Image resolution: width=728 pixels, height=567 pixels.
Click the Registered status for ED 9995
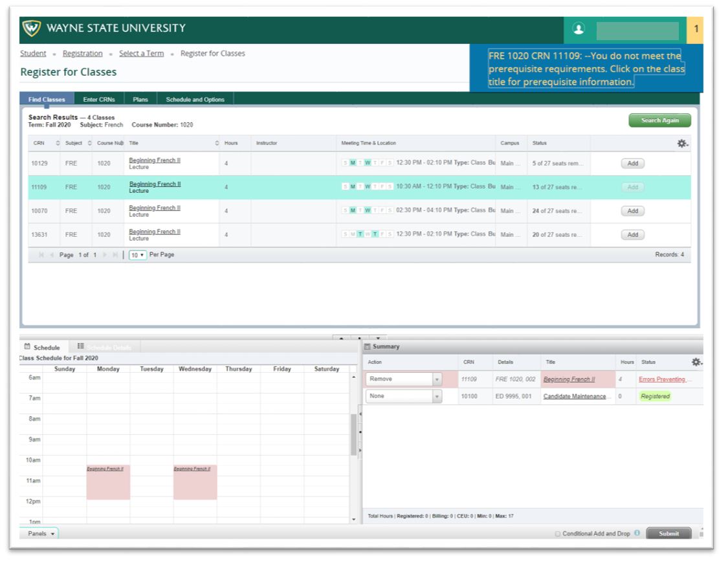[x=655, y=396]
